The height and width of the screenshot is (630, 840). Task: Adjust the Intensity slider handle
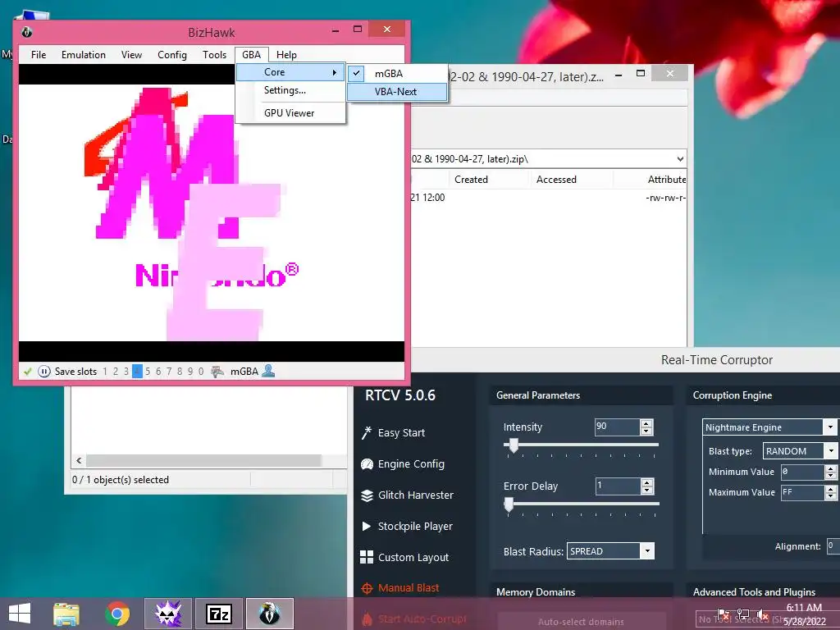pos(514,445)
